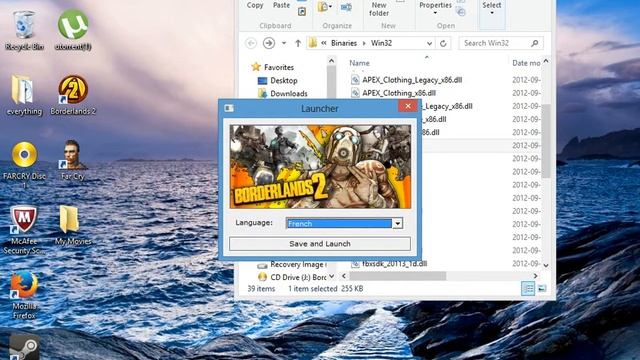Create a New folder from ribbon
This screenshot has width=640, height=360.
click(379, 9)
